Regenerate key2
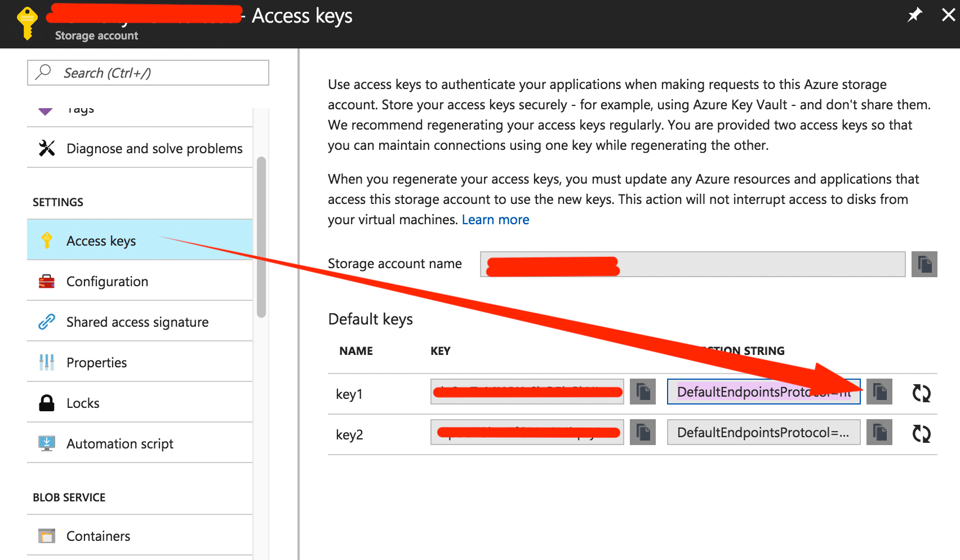 point(922,433)
